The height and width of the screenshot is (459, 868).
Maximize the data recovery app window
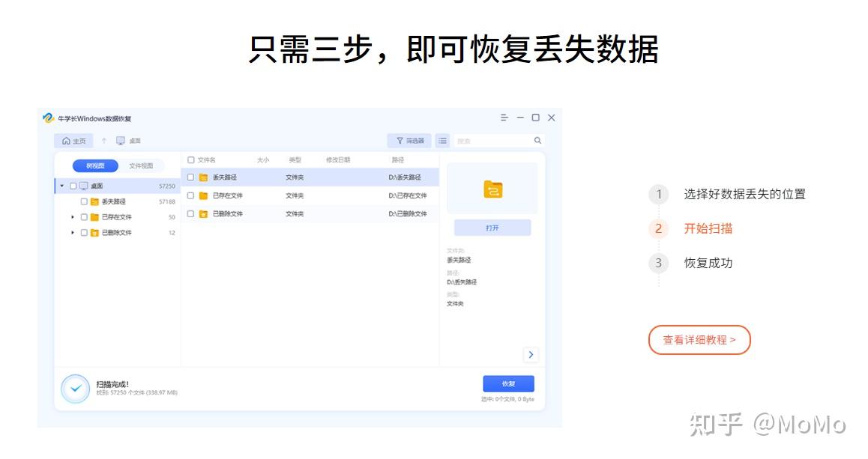535,118
